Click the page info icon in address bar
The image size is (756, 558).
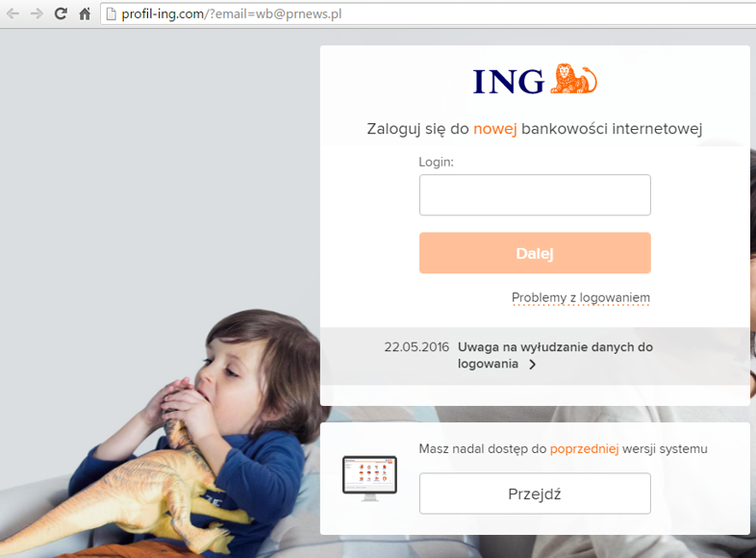111,14
